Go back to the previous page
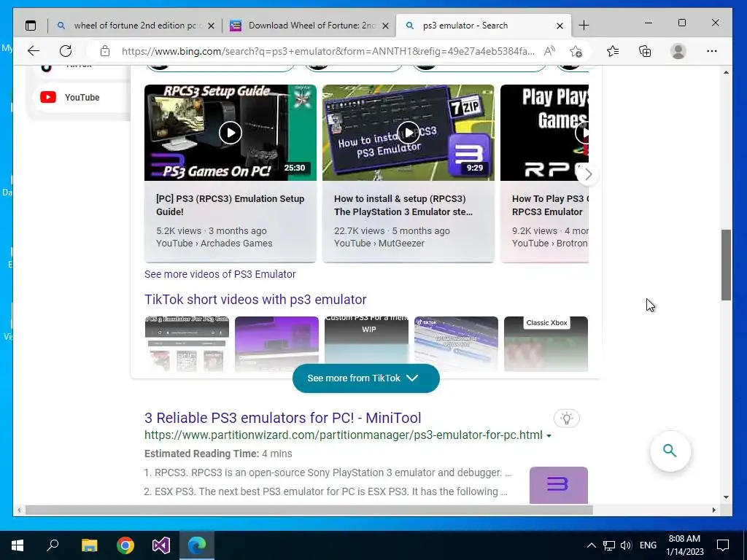The width and height of the screenshot is (747, 560). (x=33, y=51)
